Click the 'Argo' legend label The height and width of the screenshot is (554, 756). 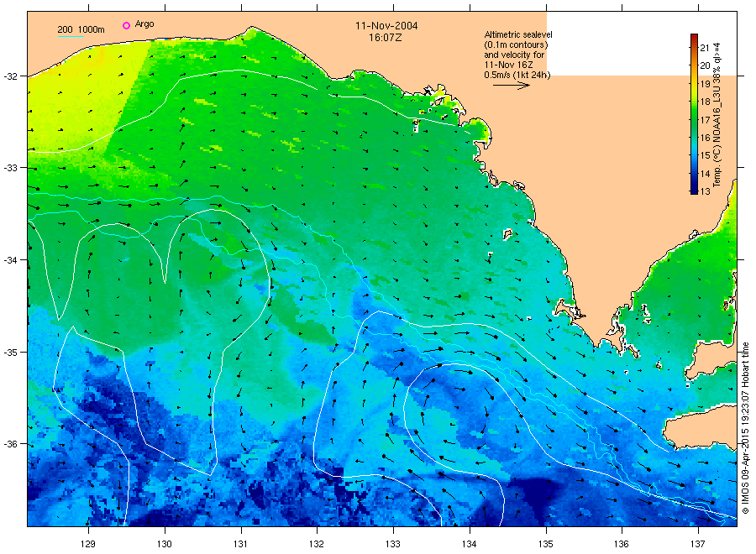pos(144,24)
